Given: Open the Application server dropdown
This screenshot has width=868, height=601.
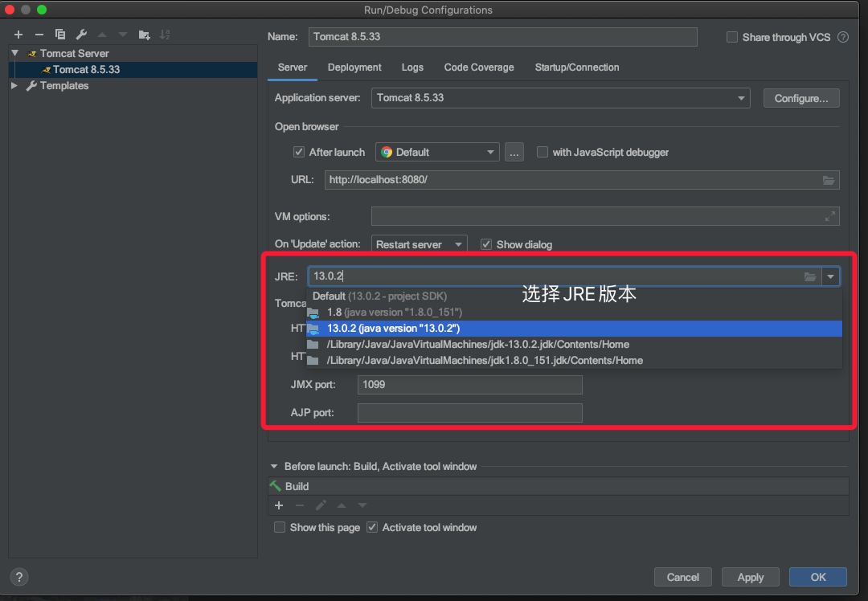Looking at the screenshot, I should click(561, 98).
